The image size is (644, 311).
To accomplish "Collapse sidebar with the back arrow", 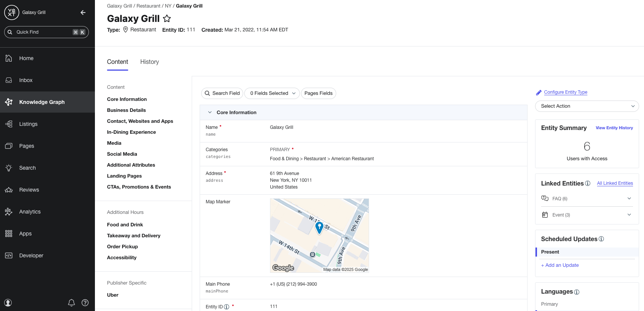I will [x=83, y=12].
